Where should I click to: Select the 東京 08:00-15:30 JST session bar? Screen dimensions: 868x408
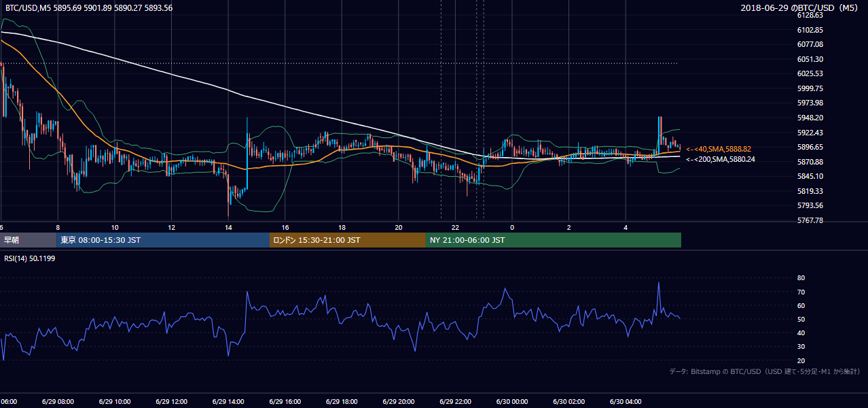point(163,240)
